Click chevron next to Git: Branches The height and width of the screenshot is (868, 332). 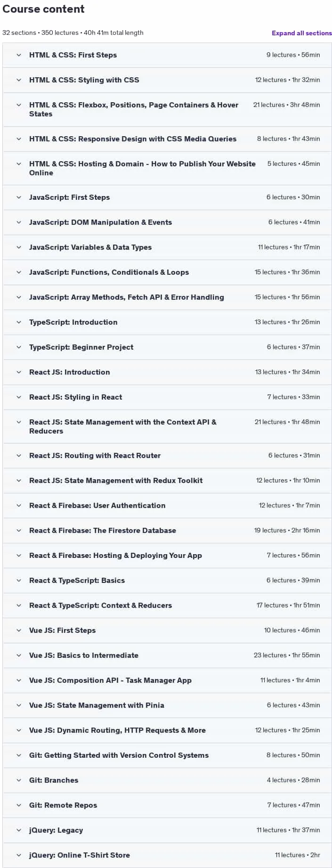(19, 780)
